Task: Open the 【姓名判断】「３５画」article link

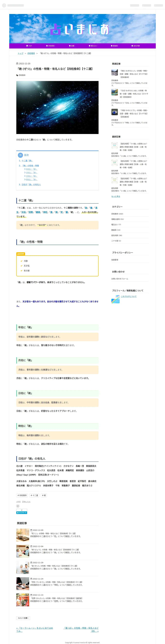Action: (134, 164)
